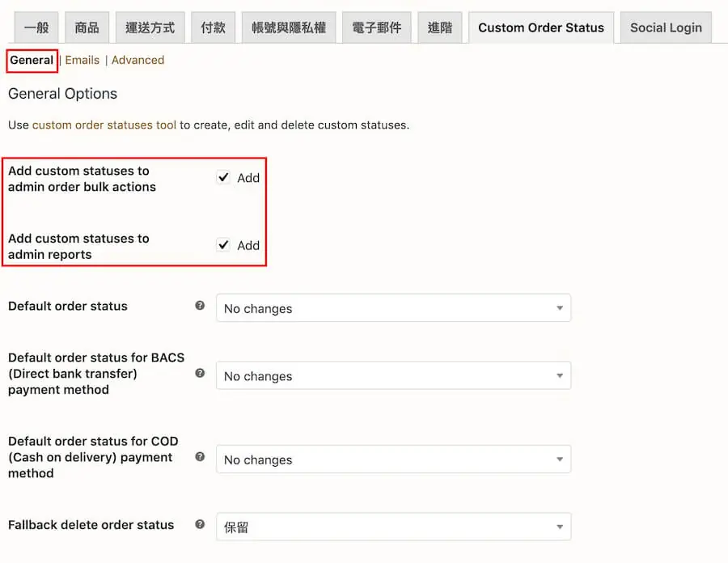Switch to the Social Login tab

click(666, 28)
